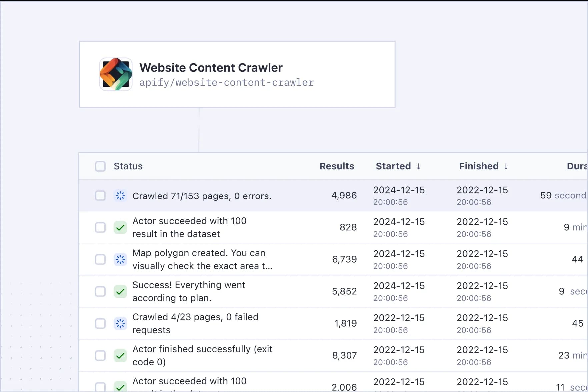The width and height of the screenshot is (588, 392).
Task: Open the Website Content Crawler title
Action: 211,68
